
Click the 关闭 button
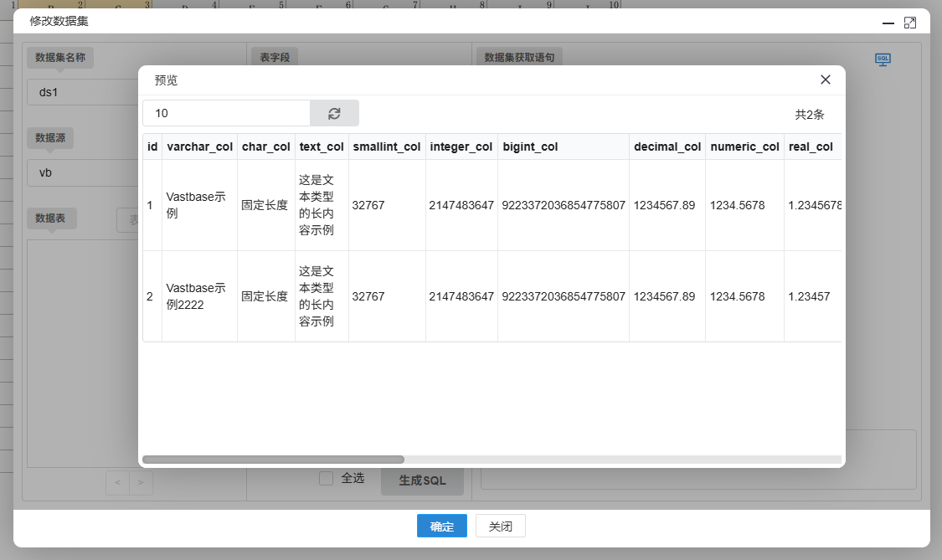[500, 527]
